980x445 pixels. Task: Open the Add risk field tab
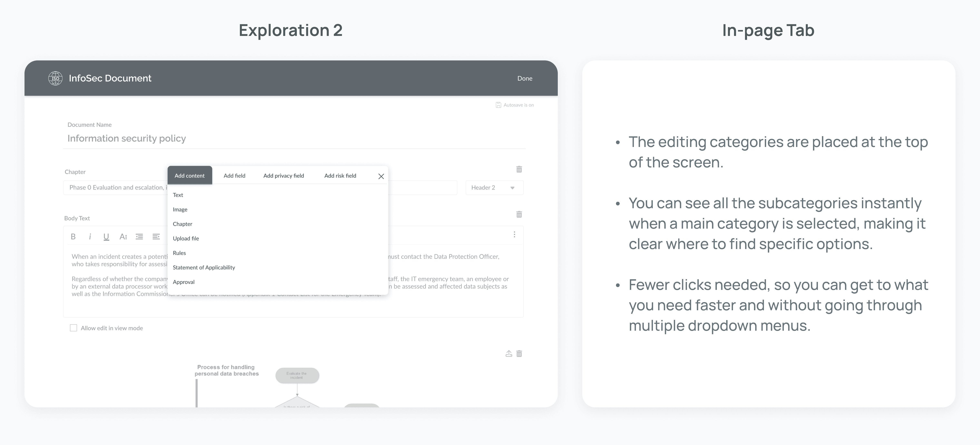coord(340,176)
